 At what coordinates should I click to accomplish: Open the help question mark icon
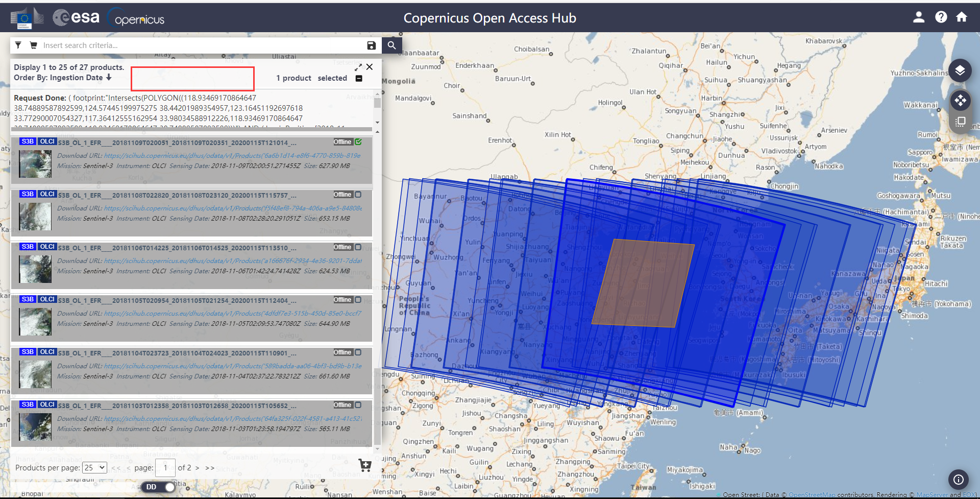pos(941,17)
